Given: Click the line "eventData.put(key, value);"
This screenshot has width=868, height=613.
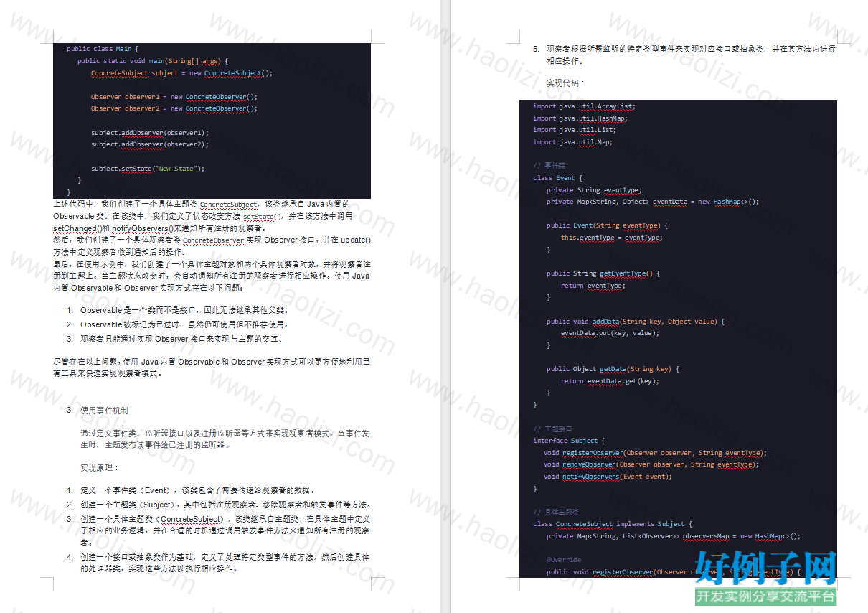Looking at the screenshot, I should point(610,333).
